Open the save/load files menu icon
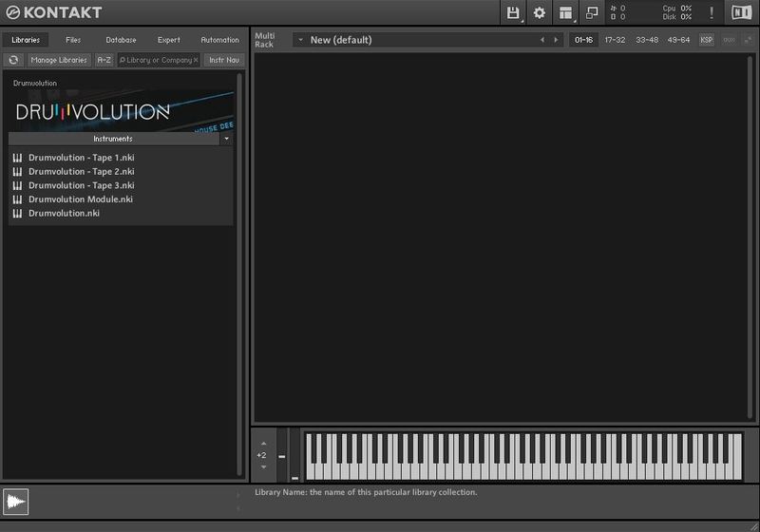 pos(513,12)
